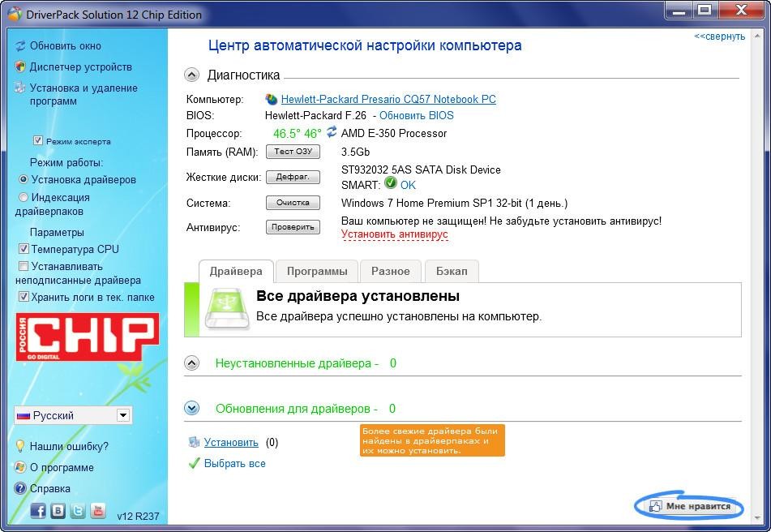Click the Тест ОЗУ button
This screenshot has width=771, height=532.
(293, 152)
